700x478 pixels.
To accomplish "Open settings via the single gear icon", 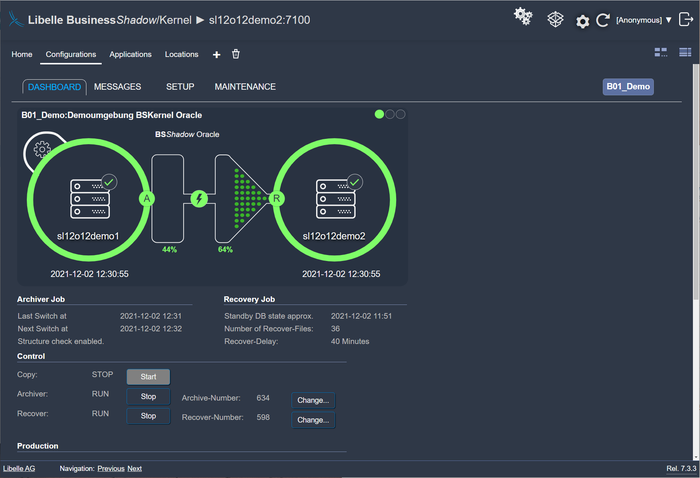I will pyautogui.click(x=582, y=21).
